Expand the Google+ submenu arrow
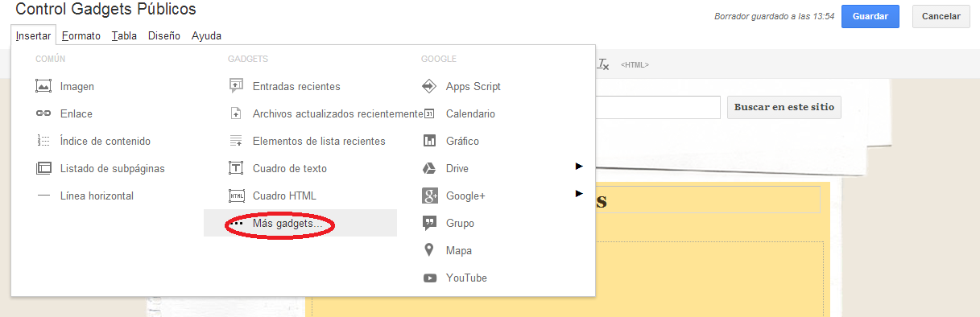Image resolution: width=980 pixels, height=317 pixels. point(578,194)
